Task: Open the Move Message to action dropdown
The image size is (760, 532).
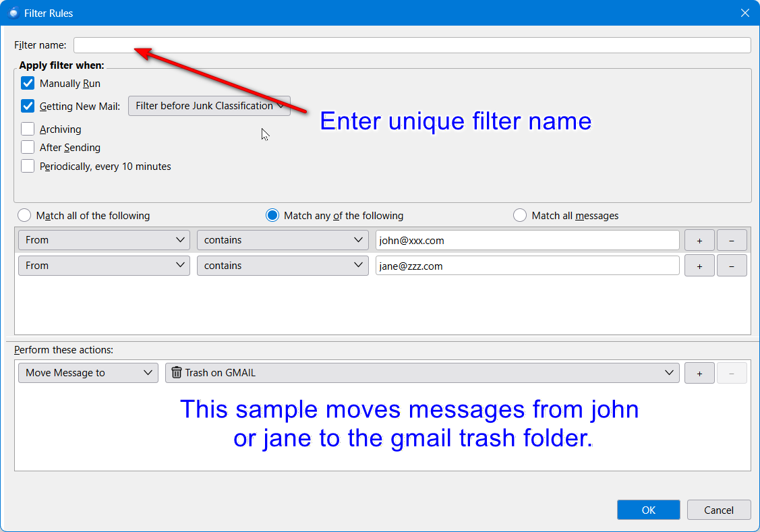Action: click(88, 373)
